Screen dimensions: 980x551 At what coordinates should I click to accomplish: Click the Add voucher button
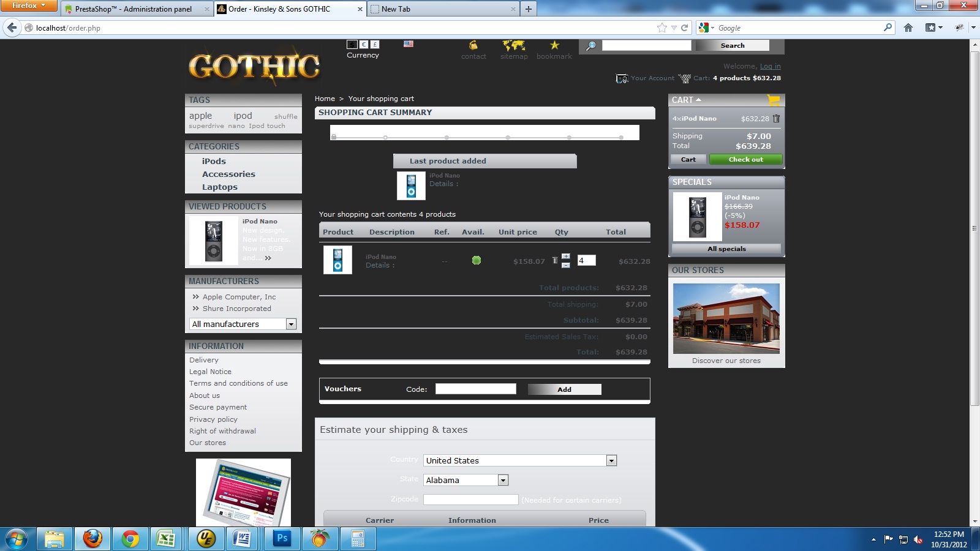564,389
